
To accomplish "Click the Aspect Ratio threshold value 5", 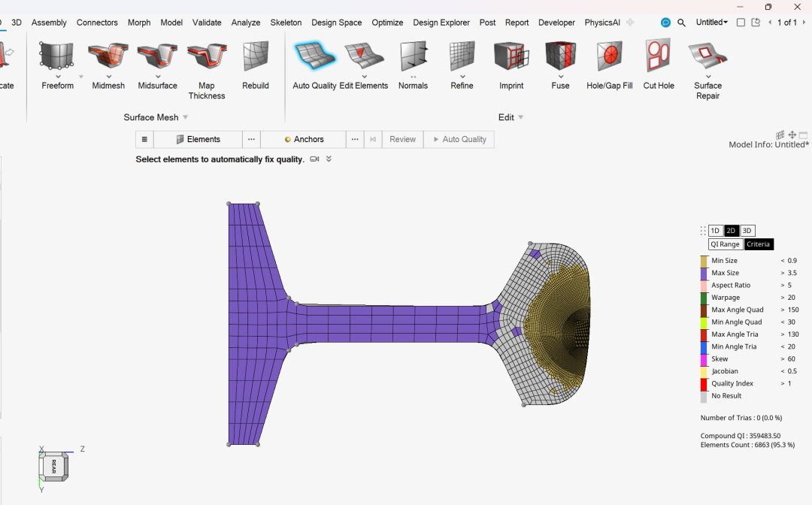I will point(789,285).
